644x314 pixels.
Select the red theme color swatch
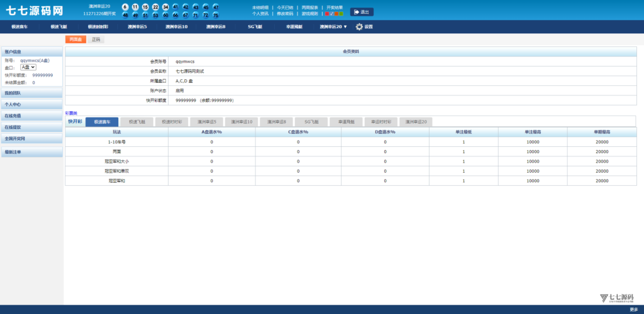pyautogui.click(x=327, y=13)
